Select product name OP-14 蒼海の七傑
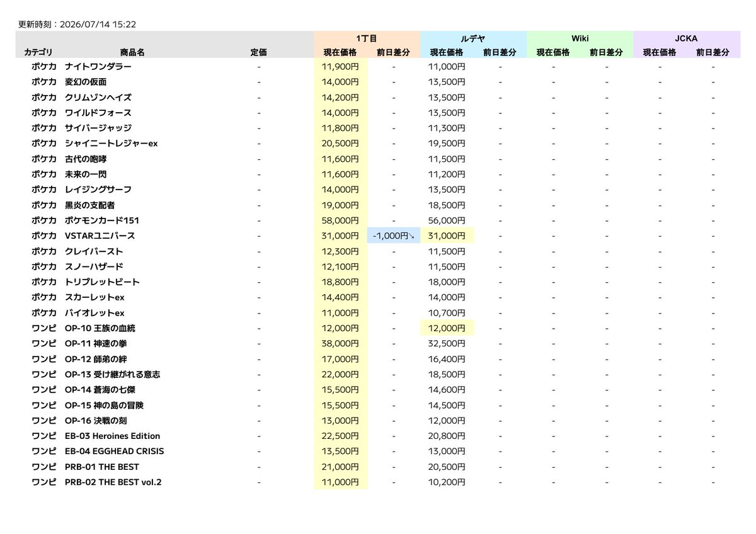756x534 pixels. click(100, 390)
